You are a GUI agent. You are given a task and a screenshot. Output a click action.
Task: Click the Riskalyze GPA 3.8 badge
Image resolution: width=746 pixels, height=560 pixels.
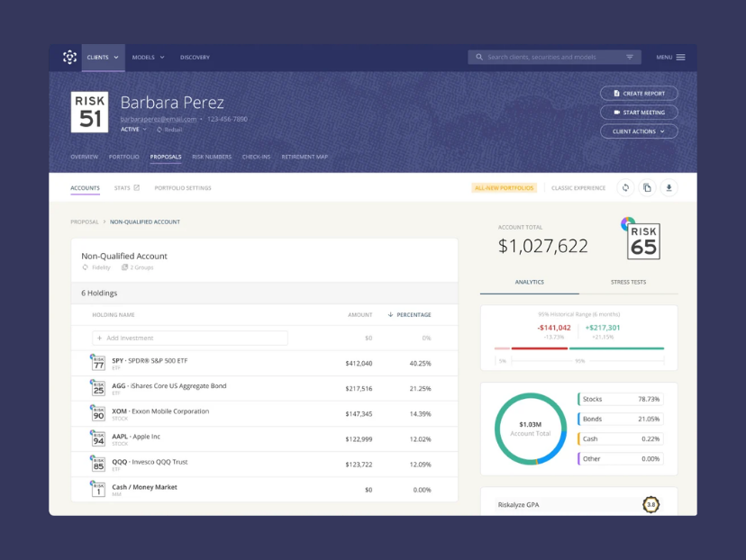click(650, 504)
